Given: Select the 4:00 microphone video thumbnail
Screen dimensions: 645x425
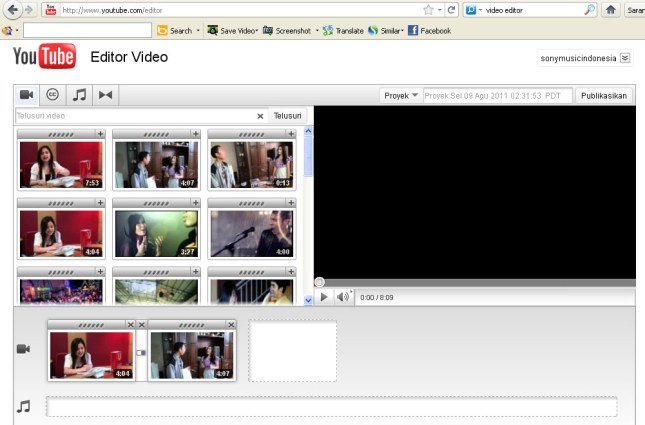Looking at the screenshot, I should point(250,233).
